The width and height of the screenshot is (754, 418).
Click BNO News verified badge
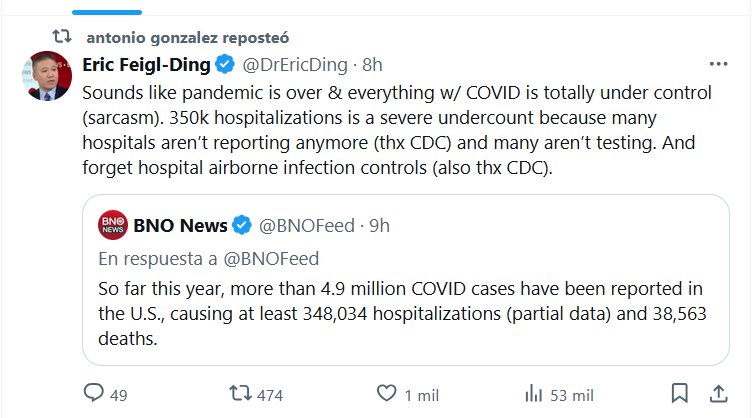coord(242,225)
